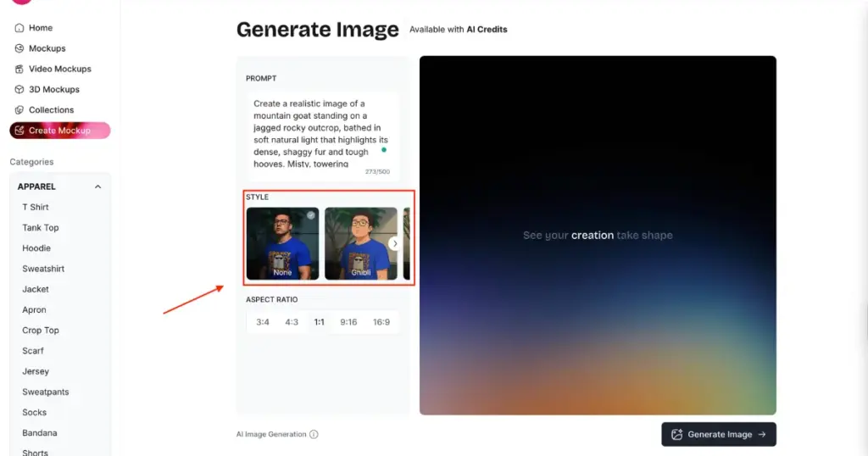Select the 4:3 aspect ratio
This screenshot has height=456, width=868.
pos(292,322)
